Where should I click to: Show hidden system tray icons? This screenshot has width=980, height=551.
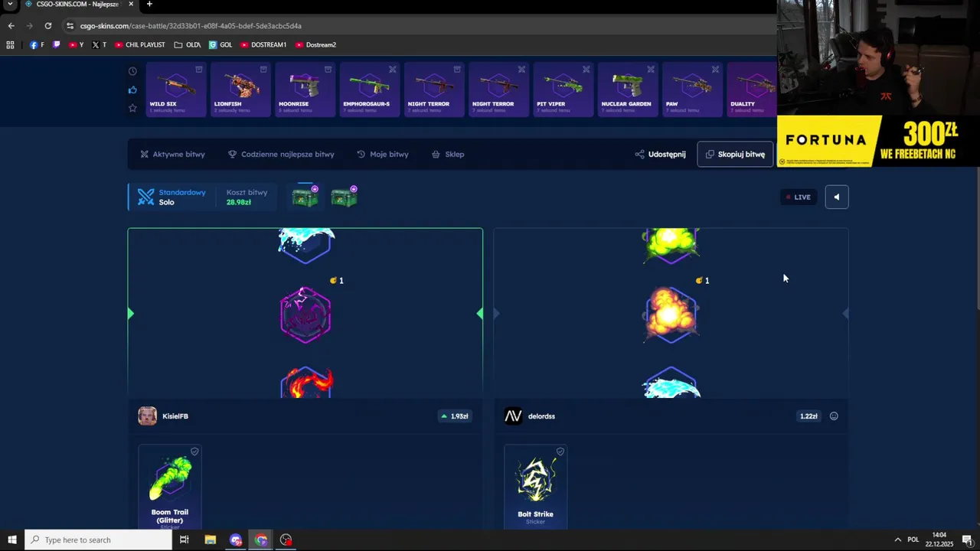point(897,540)
